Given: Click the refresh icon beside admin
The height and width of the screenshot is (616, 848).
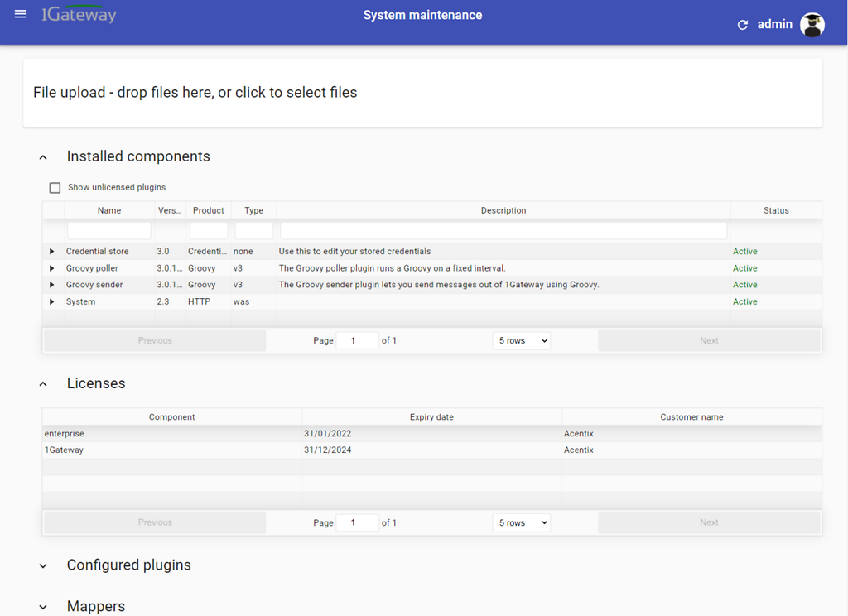Looking at the screenshot, I should [x=743, y=25].
